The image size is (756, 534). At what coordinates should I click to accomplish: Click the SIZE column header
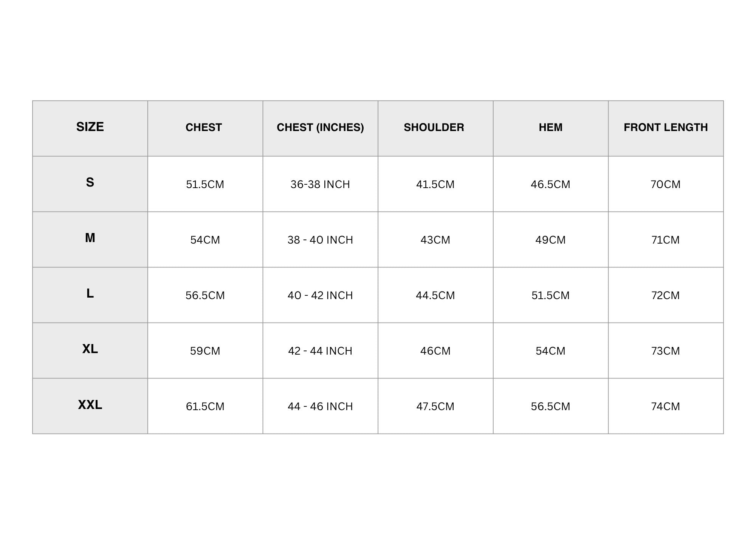(x=90, y=127)
